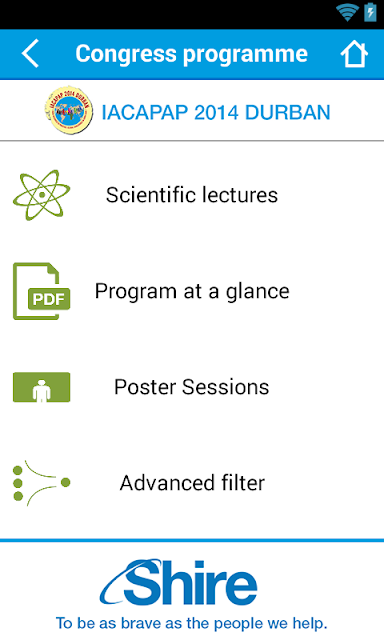Click blank space right of Poster Sessions
The width and height of the screenshot is (384, 640).
pyautogui.click(x=326, y=387)
